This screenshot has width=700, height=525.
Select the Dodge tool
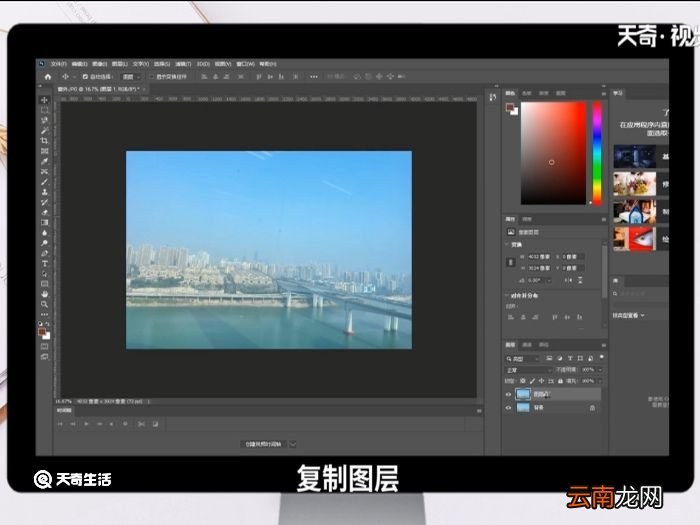[44, 243]
